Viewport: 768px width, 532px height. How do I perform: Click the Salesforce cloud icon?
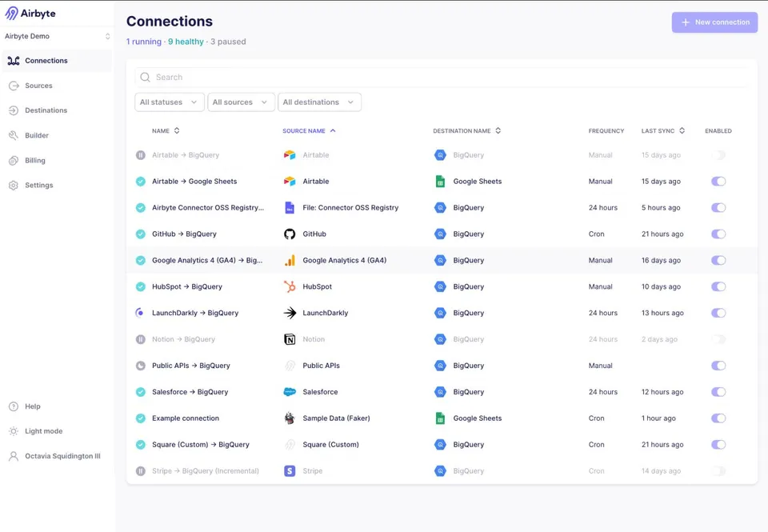pos(290,392)
